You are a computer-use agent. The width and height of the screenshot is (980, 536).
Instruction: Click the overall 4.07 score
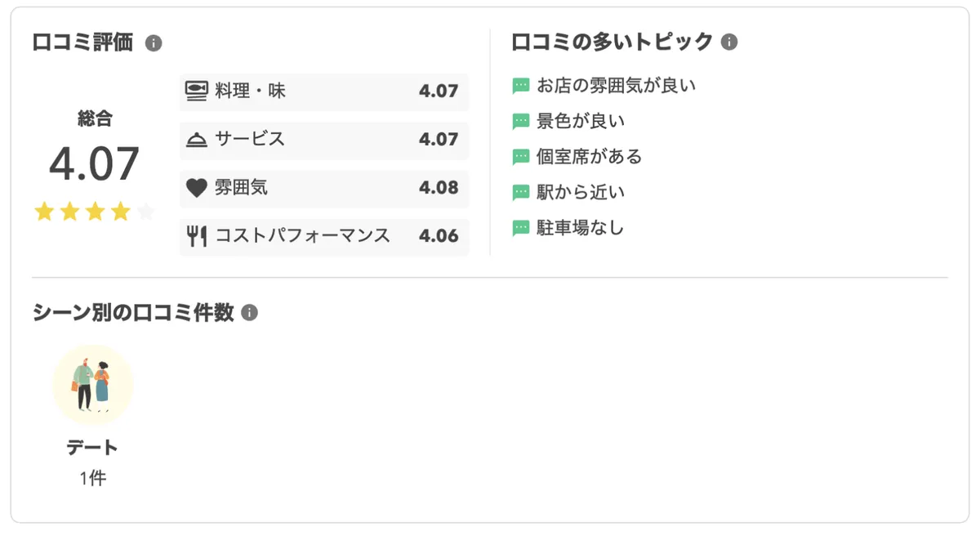(x=94, y=164)
